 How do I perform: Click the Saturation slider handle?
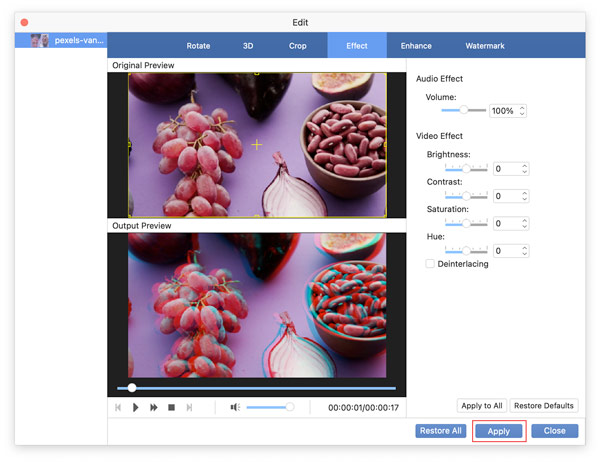(465, 224)
